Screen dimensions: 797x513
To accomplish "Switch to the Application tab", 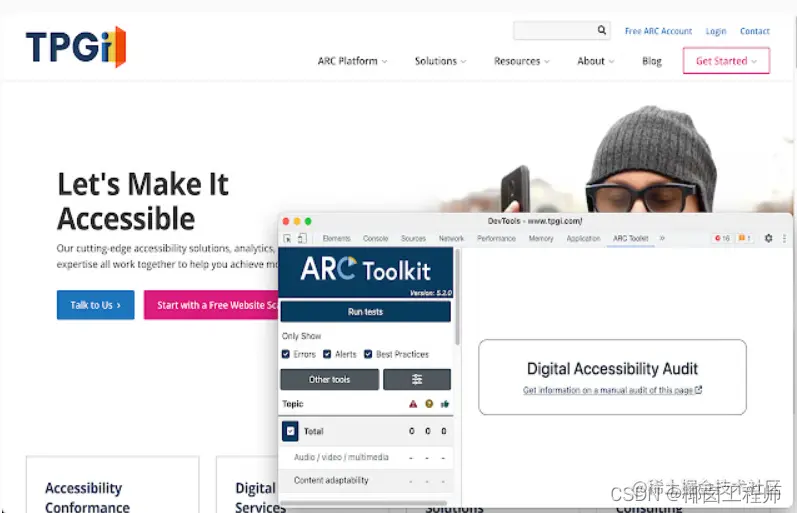I will point(583,238).
